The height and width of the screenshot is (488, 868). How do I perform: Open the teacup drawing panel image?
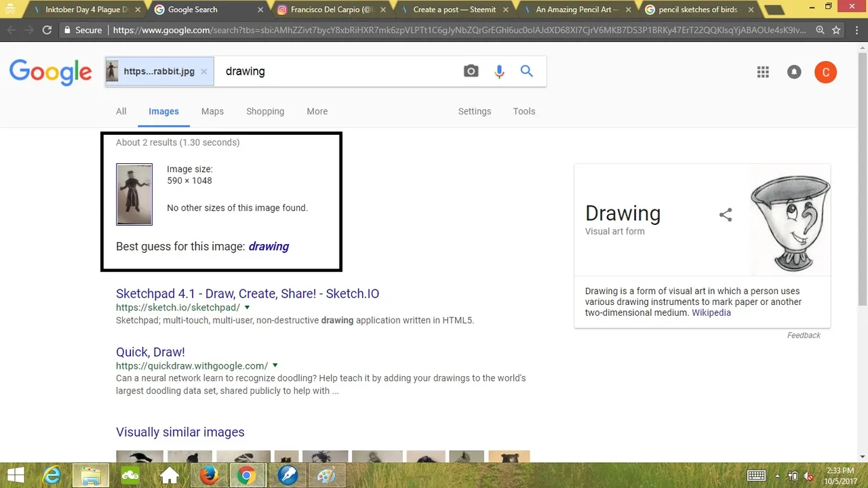[789, 220]
